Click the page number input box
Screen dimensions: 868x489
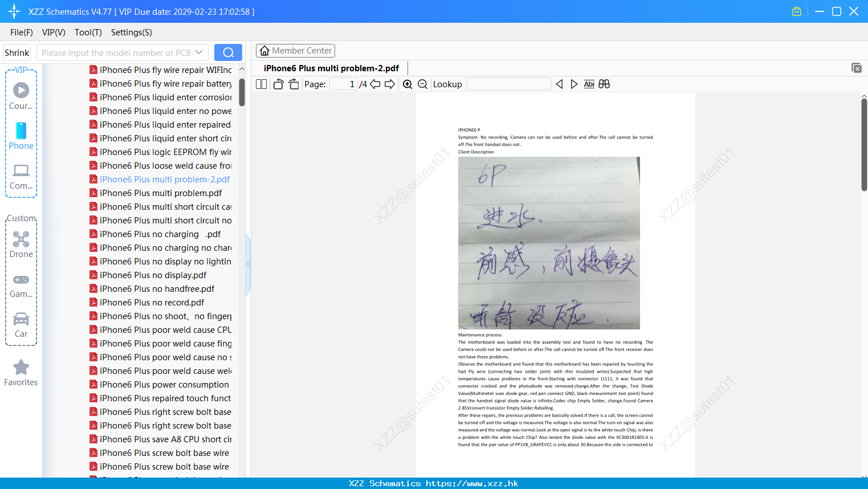(x=343, y=84)
